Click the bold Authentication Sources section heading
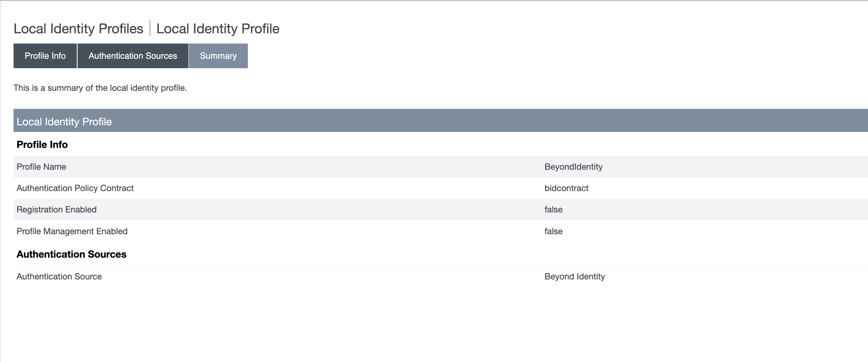 coord(71,254)
